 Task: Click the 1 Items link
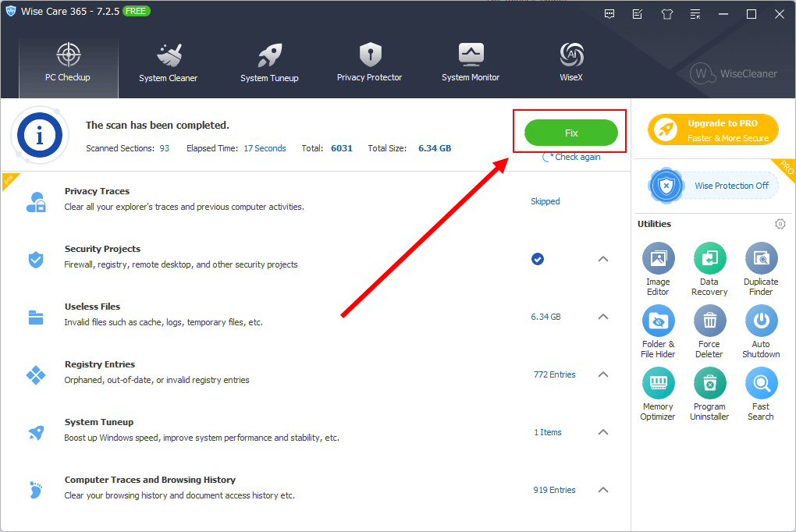coord(548,432)
